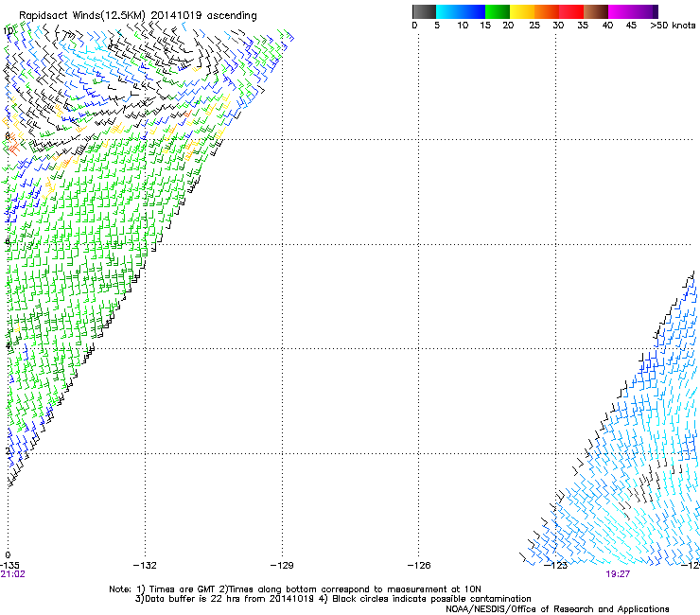Click the "0" latitude label above -135
This screenshot has width=700, height=615.
(8, 555)
